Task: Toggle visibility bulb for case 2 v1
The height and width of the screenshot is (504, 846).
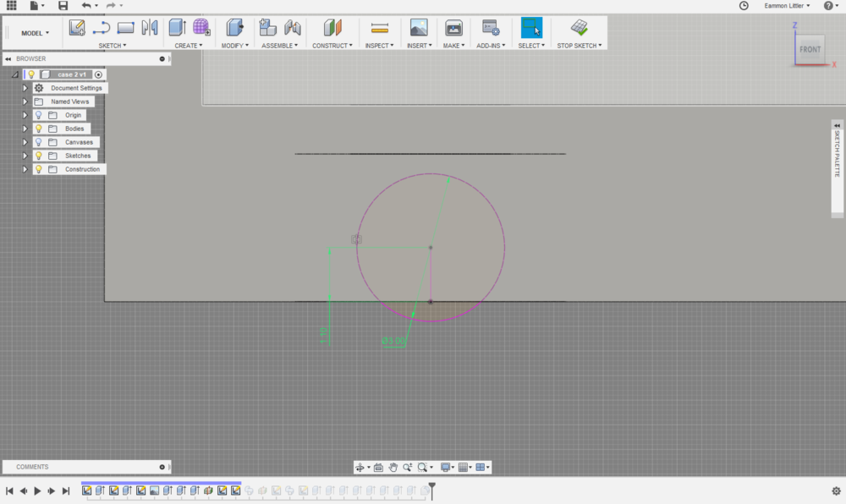Action: coord(31,74)
